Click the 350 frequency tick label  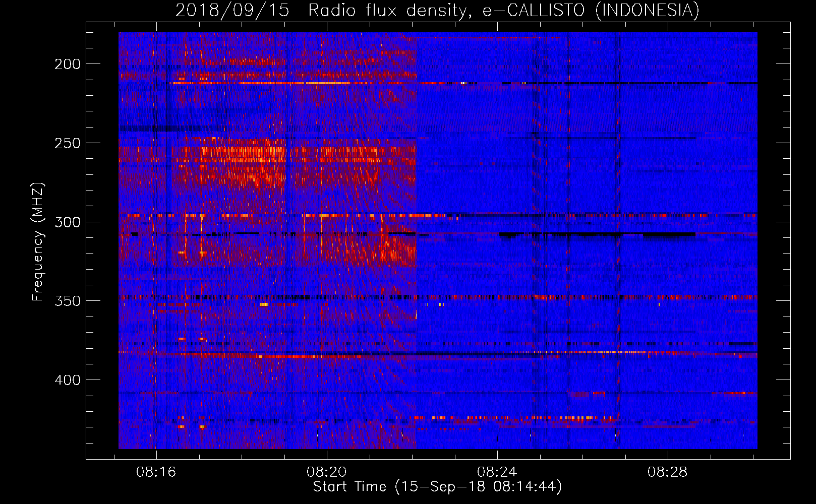[x=68, y=301]
